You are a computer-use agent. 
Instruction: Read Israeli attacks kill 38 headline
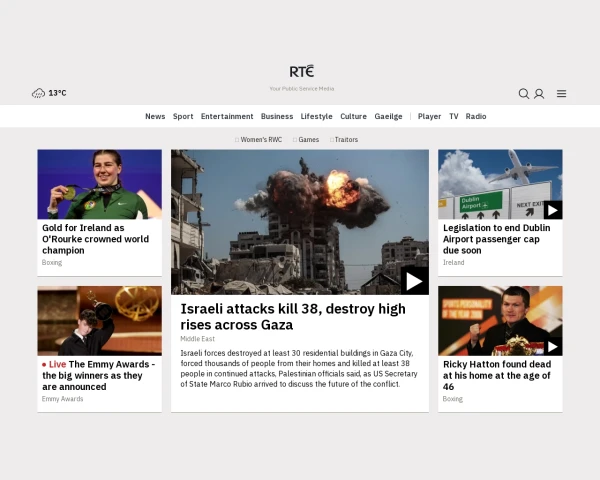tap(292, 316)
